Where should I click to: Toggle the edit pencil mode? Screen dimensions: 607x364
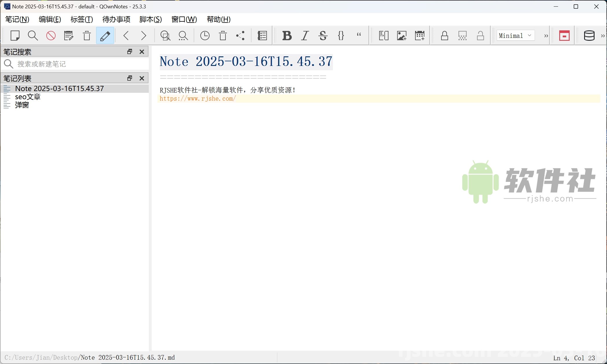click(105, 36)
